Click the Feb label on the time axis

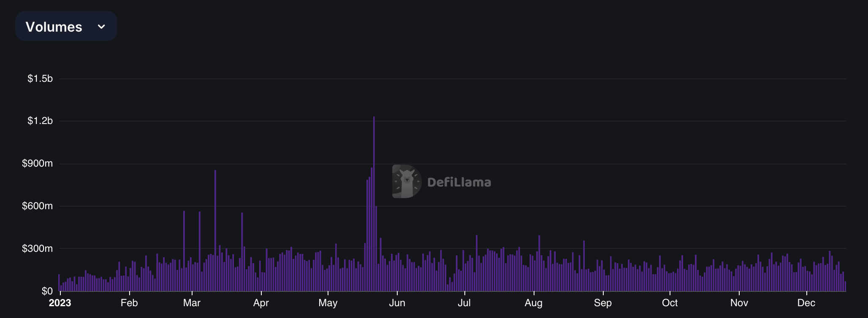point(129,303)
